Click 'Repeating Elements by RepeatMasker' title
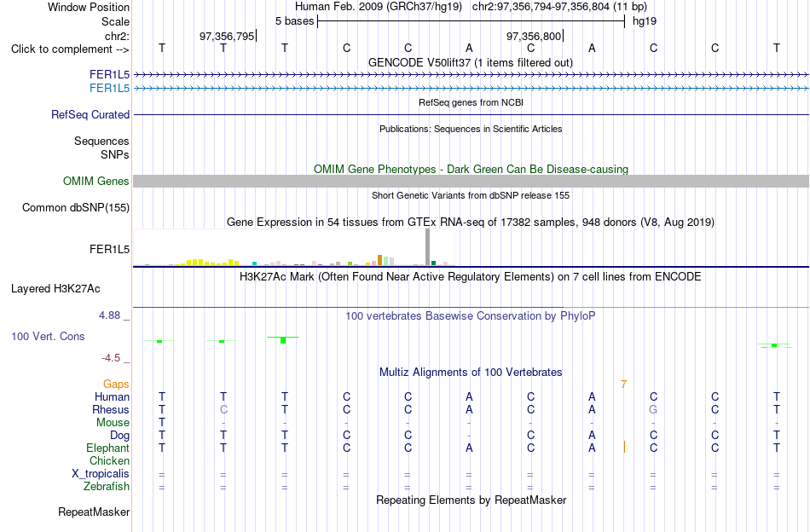 [471, 500]
